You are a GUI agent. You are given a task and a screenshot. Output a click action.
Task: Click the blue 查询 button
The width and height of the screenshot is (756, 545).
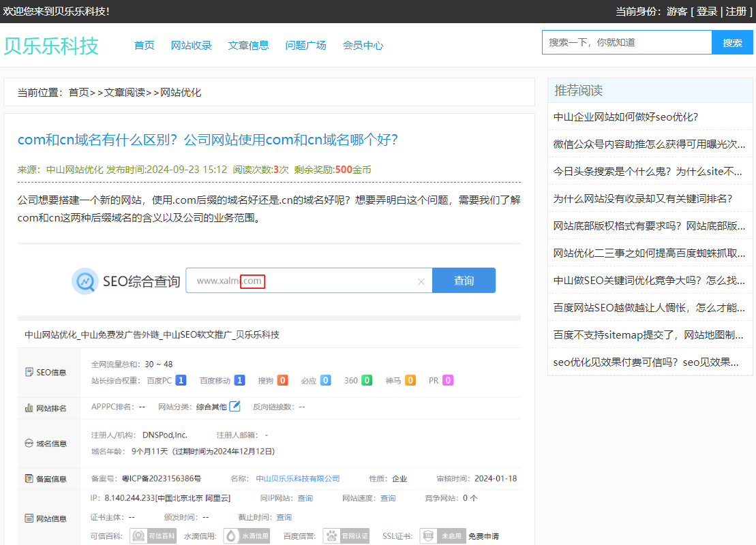coord(464,281)
